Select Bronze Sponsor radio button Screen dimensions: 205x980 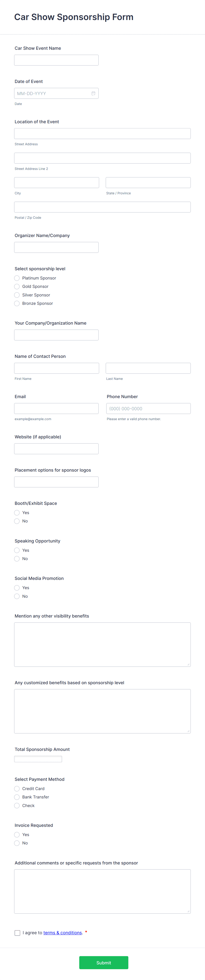[17, 303]
